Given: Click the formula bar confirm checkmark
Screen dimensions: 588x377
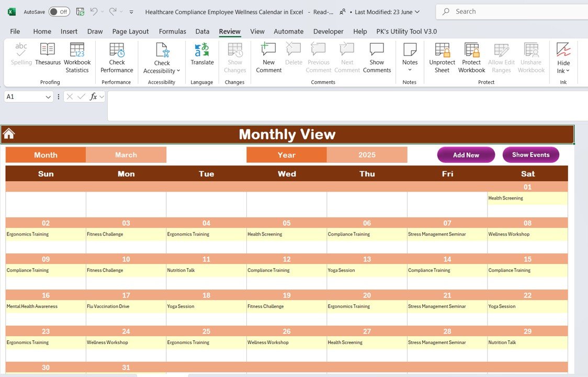Looking at the screenshot, I should [x=81, y=96].
